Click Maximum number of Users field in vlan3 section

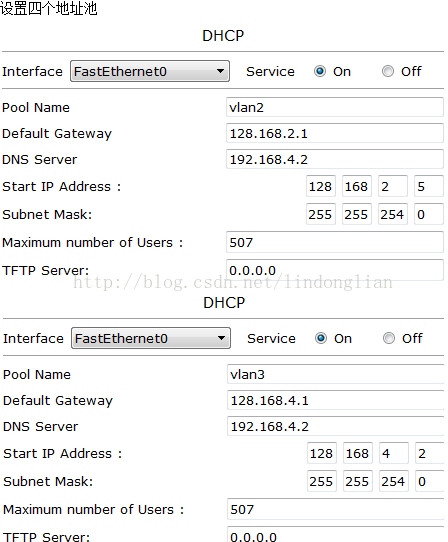[336, 509]
